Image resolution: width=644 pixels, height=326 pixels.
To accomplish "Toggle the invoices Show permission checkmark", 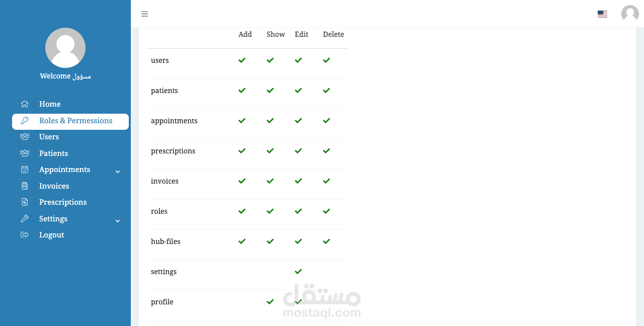I will pyautogui.click(x=270, y=181).
